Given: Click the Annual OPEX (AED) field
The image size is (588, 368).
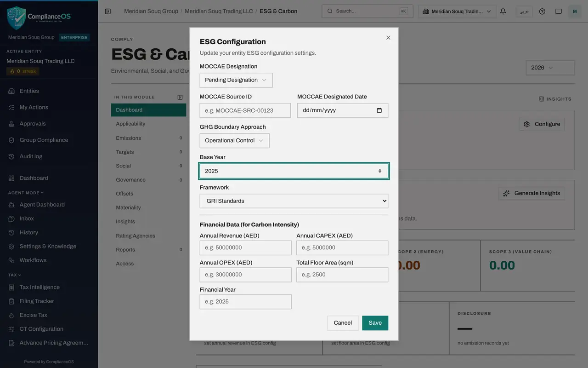Looking at the screenshot, I should click(245, 275).
